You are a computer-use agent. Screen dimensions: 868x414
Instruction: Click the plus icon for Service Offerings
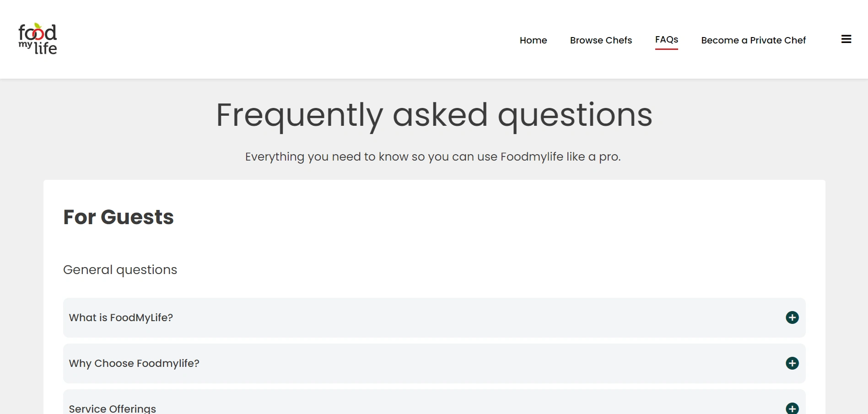pos(792,408)
